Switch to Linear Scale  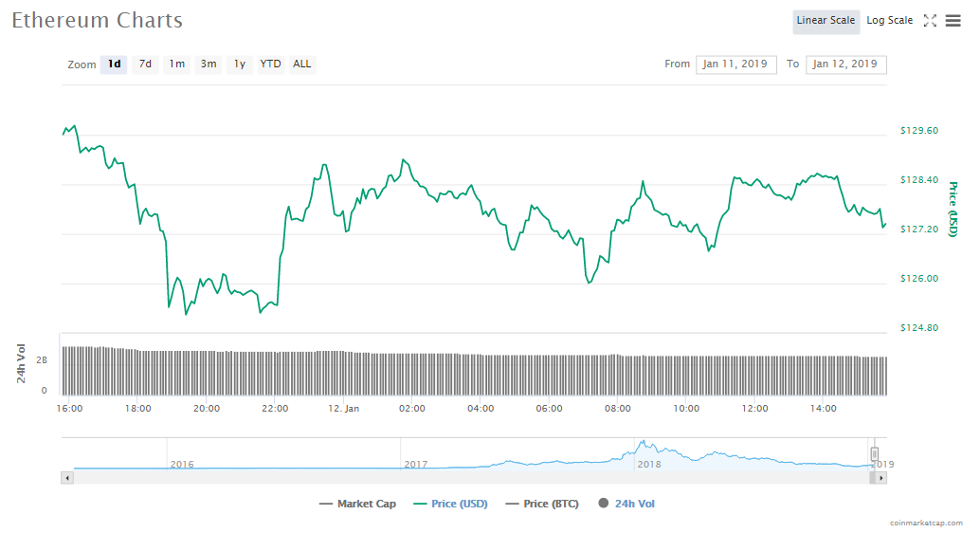(x=826, y=21)
